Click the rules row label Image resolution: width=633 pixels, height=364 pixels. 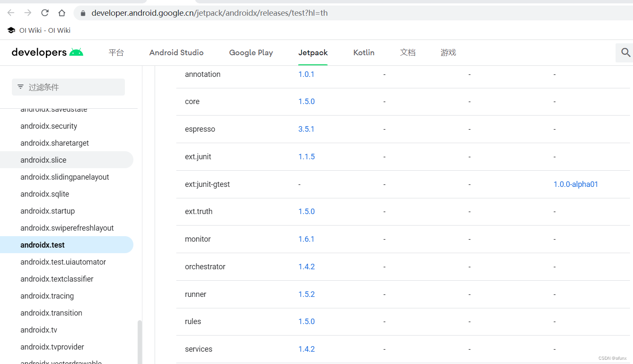(x=193, y=322)
